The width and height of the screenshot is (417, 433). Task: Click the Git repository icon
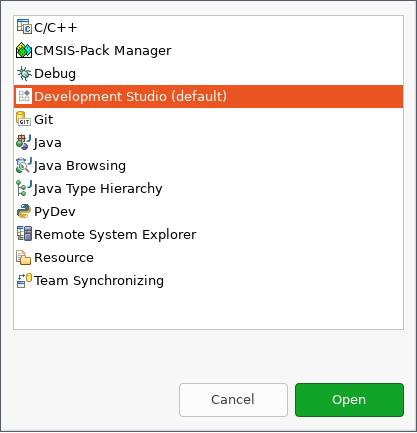click(x=24, y=119)
